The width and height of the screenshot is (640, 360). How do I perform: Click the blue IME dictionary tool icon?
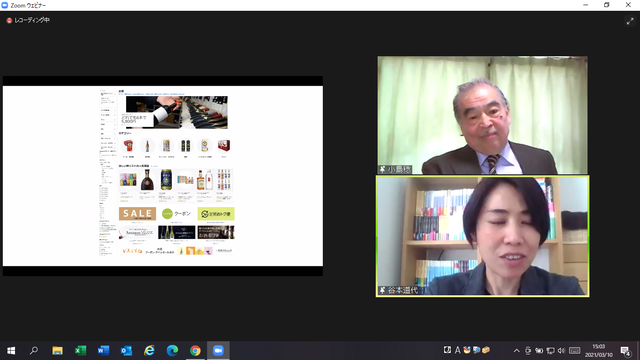pos(476,350)
